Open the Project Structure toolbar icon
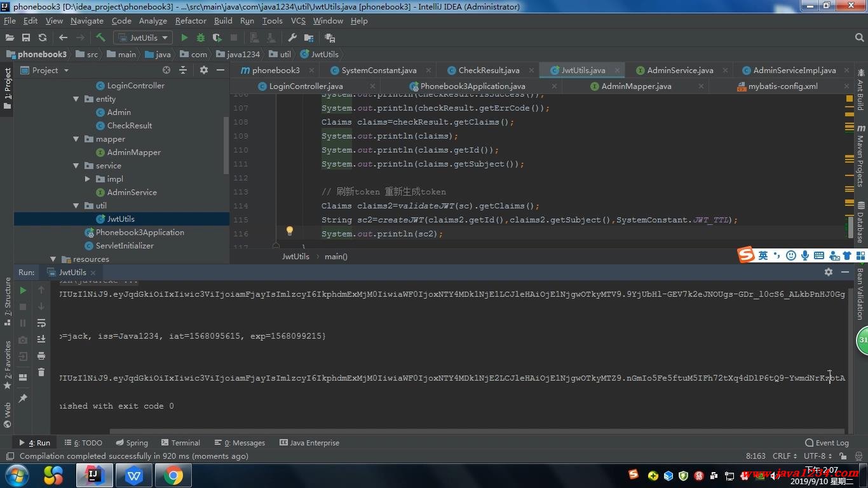This screenshot has height=488, width=868. point(309,37)
